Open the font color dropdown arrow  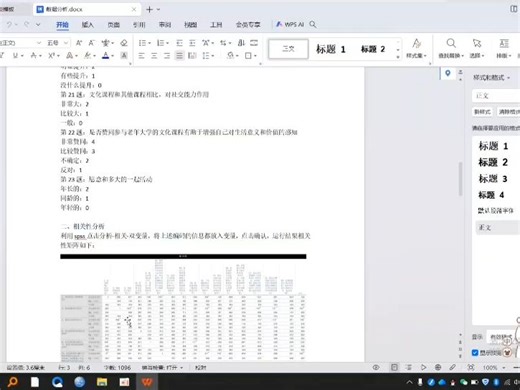[113, 56]
